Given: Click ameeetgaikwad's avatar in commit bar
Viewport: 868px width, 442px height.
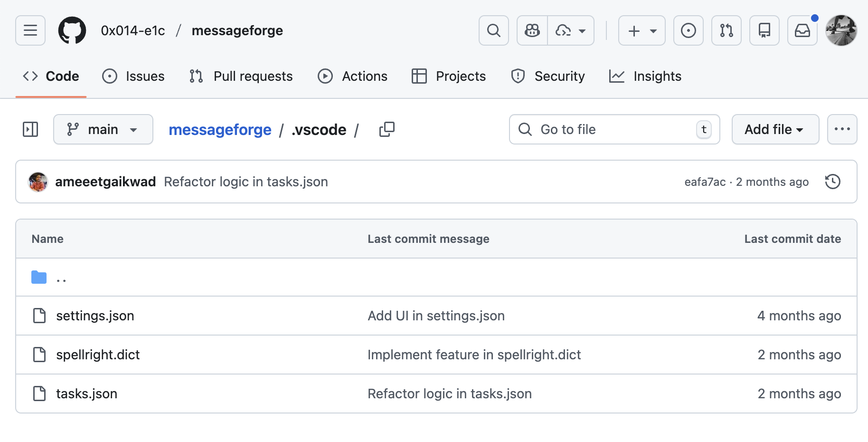Looking at the screenshot, I should [x=38, y=182].
